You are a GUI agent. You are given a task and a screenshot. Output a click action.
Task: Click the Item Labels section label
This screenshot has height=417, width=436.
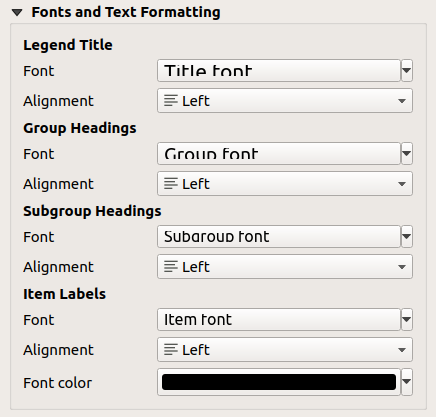pos(64,294)
